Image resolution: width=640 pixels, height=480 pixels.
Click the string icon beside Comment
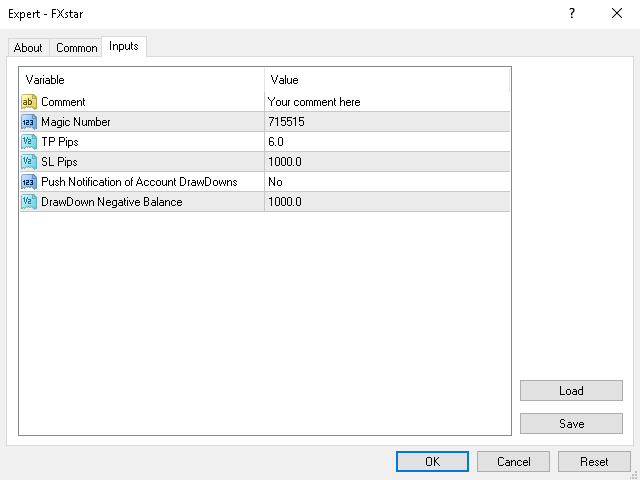29,102
